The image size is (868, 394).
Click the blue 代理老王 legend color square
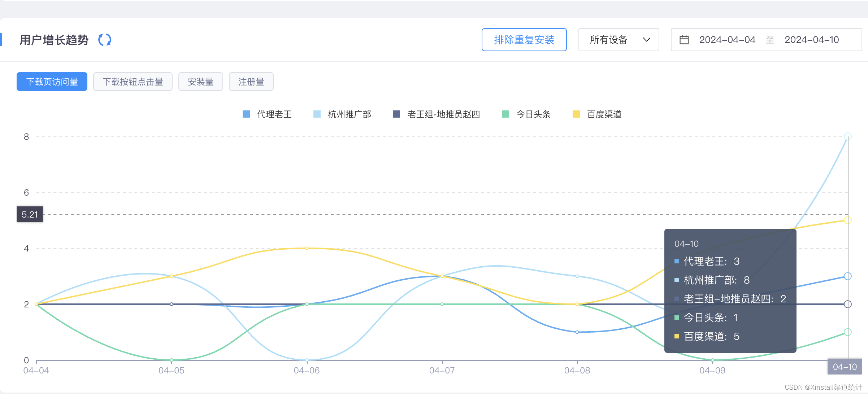[246, 114]
